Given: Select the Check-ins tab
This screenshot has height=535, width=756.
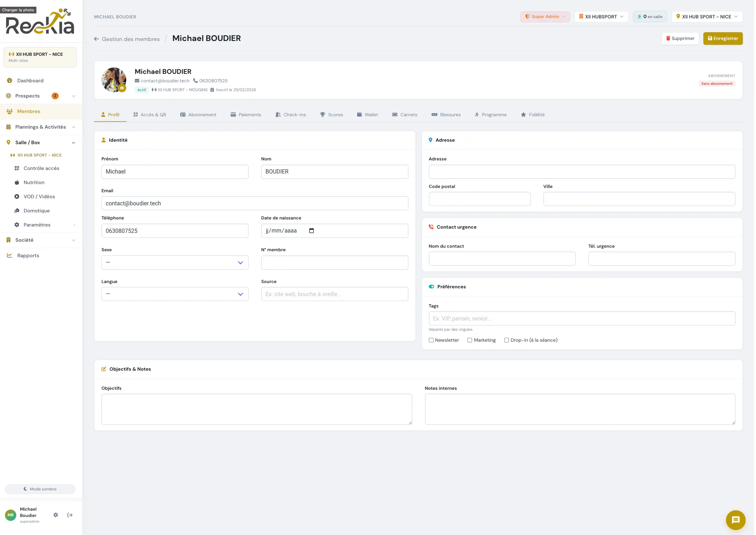Looking at the screenshot, I should pos(291,114).
